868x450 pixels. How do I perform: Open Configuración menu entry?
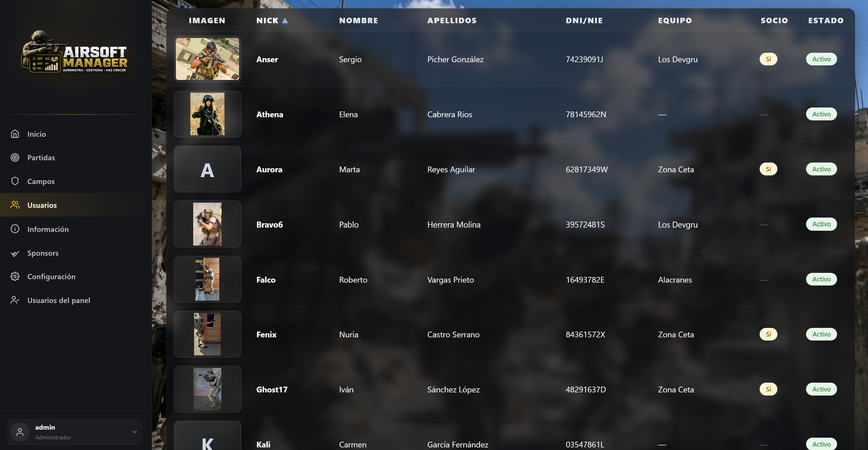pos(76,277)
